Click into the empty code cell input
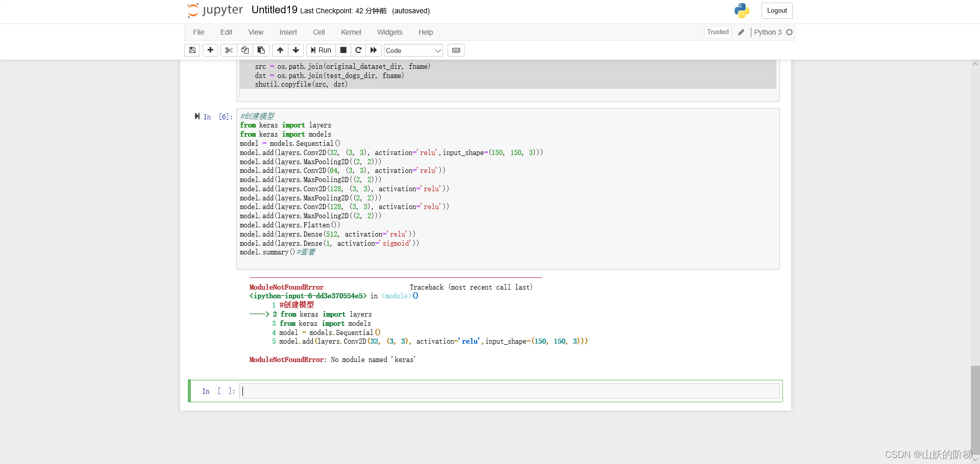Screen dimensions: 980x464 [509, 391]
